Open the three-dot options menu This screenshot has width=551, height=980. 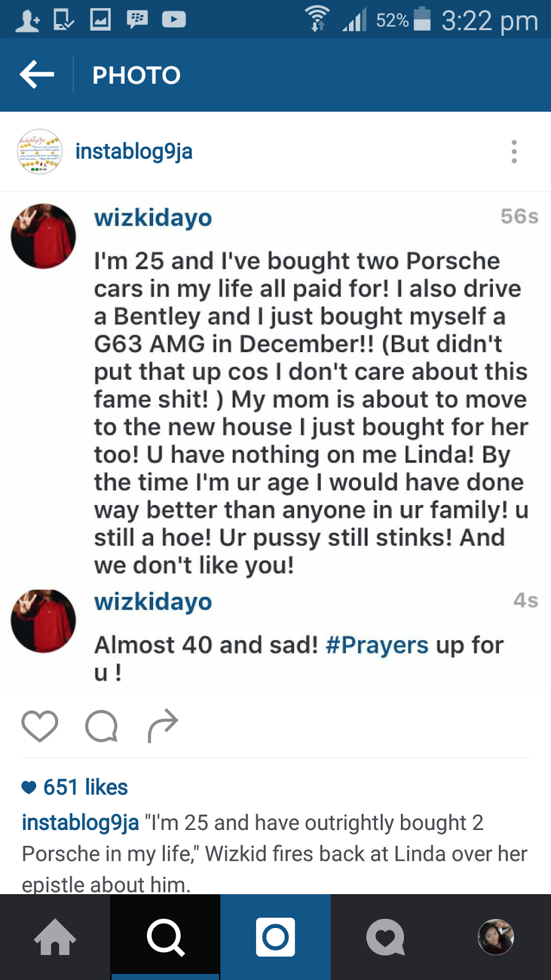click(x=514, y=151)
